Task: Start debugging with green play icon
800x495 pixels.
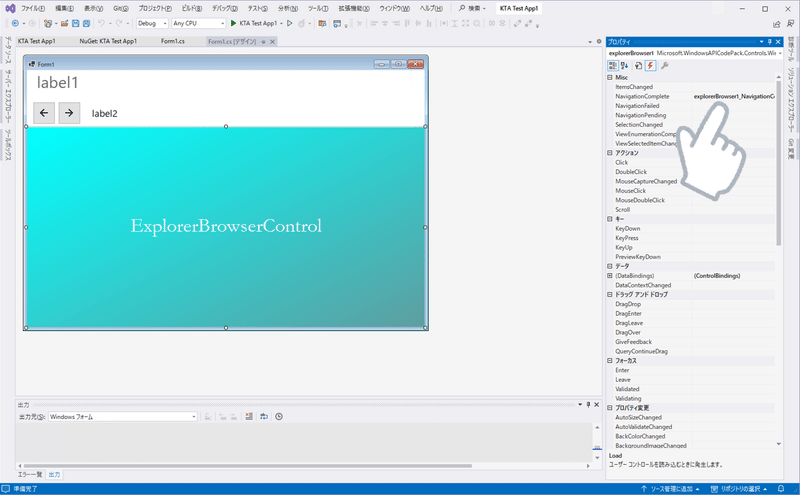Action: [x=233, y=23]
